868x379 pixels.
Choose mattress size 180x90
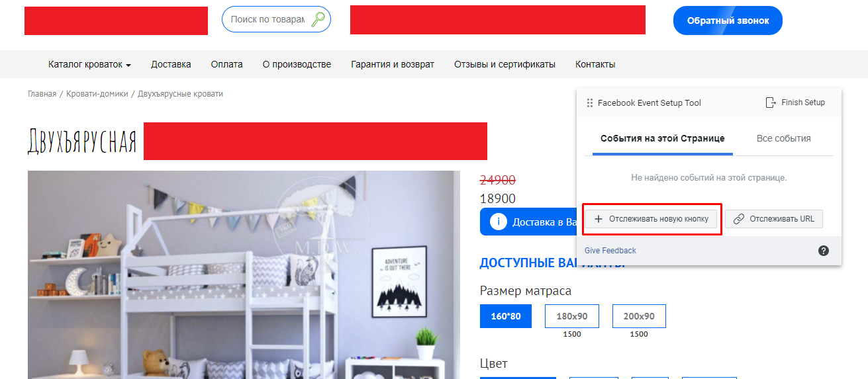pyautogui.click(x=572, y=316)
